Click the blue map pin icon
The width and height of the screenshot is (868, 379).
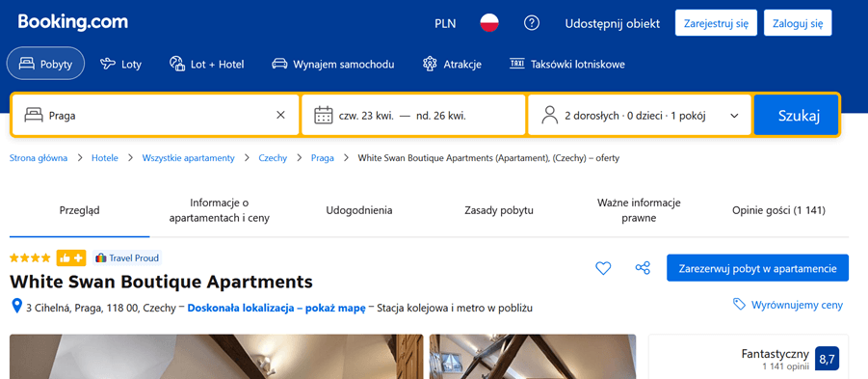[16, 307]
